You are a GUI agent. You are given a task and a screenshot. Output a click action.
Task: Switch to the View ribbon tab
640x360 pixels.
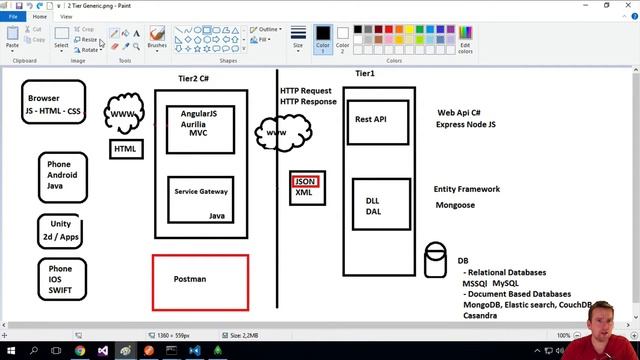[x=66, y=17]
